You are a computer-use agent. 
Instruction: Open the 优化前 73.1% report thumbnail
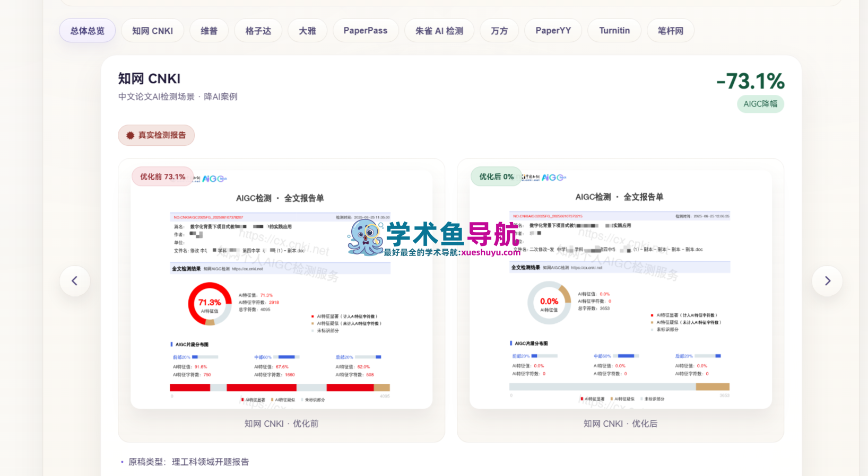(x=281, y=289)
